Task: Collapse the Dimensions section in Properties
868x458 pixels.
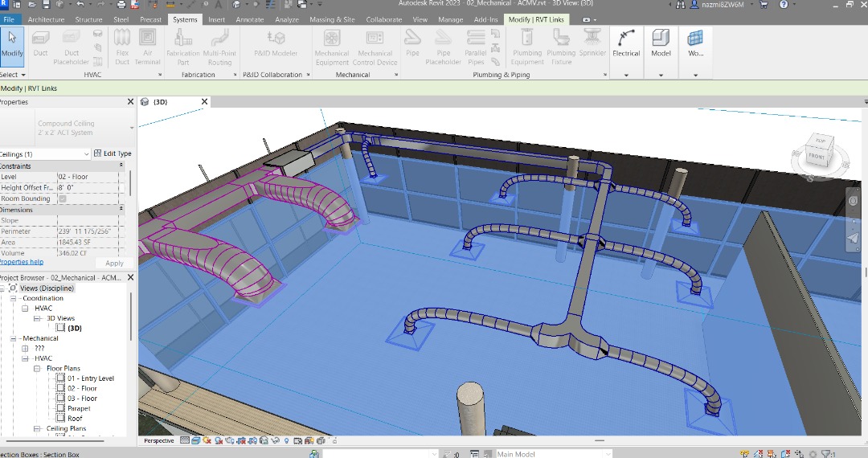Action: click(121, 210)
